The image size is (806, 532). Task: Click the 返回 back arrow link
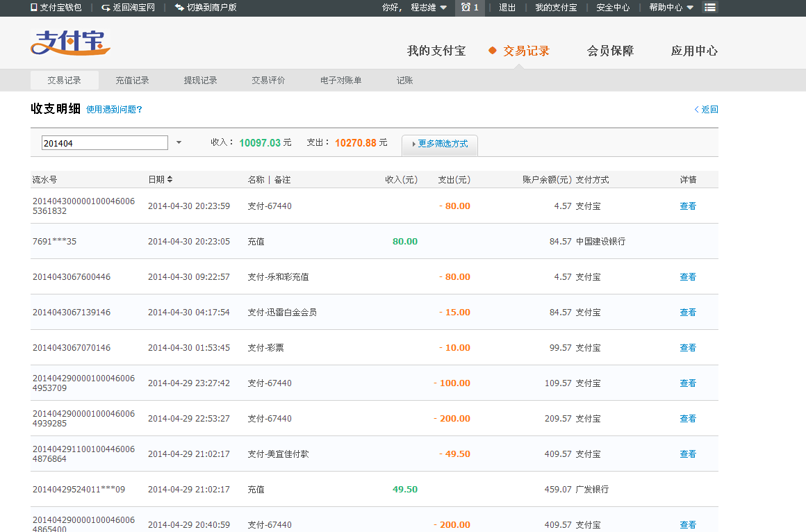(x=706, y=110)
